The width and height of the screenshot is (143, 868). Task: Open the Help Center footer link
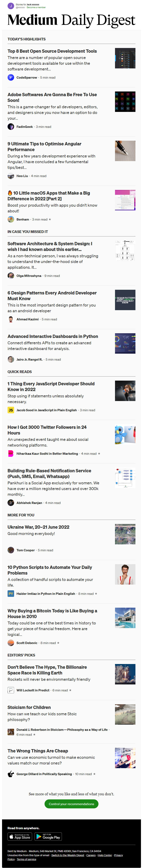click(x=105, y=855)
